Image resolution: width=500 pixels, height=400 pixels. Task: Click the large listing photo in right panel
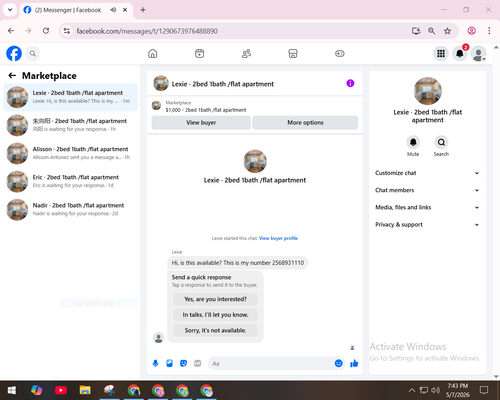[x=428, y=91]
